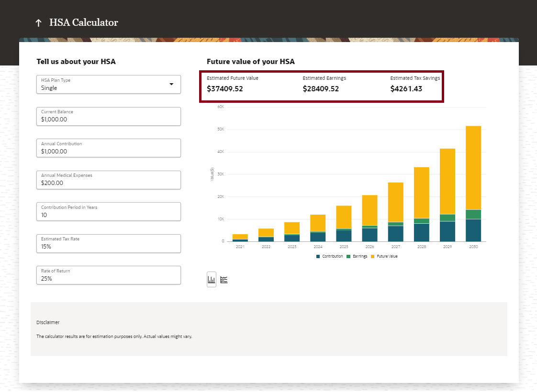Toggle the Contribution legend swatch
537x392 pixels.
pyautogui.click(x=318, y=257)
